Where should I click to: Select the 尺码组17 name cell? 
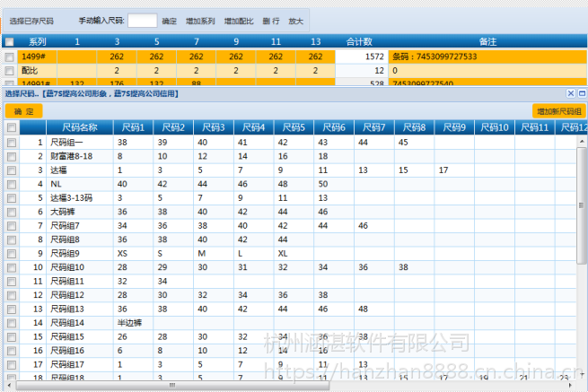[80, 364]
